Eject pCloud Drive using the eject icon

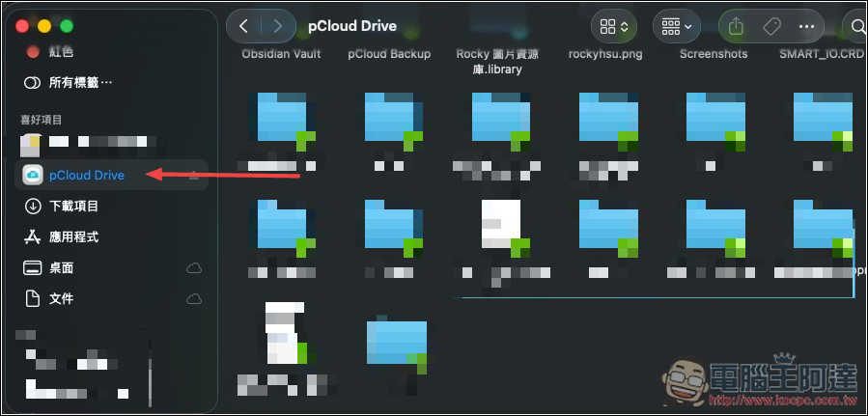(193, 175)
